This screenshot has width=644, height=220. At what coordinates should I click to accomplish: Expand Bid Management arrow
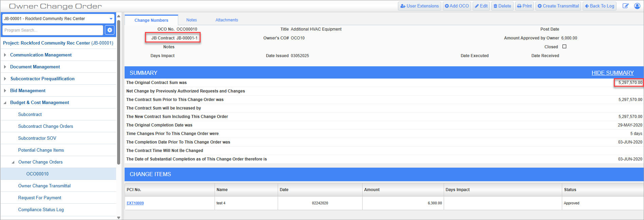pyautogui.click(x=5, y=90)
